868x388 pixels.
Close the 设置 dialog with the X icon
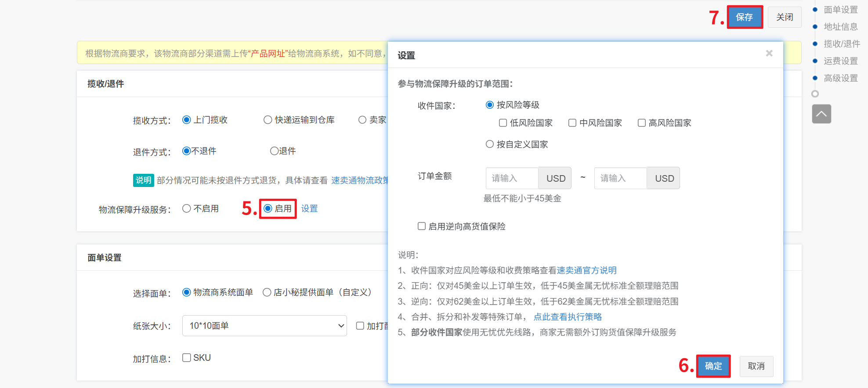pyautogui.click(x=769, y=53)
